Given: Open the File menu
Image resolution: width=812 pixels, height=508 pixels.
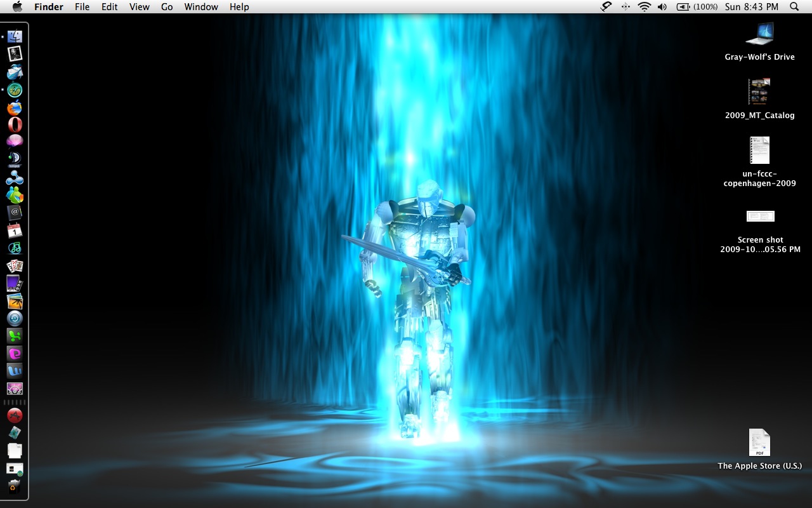Looking at the screenshot, I should click(x=82, y=7).
